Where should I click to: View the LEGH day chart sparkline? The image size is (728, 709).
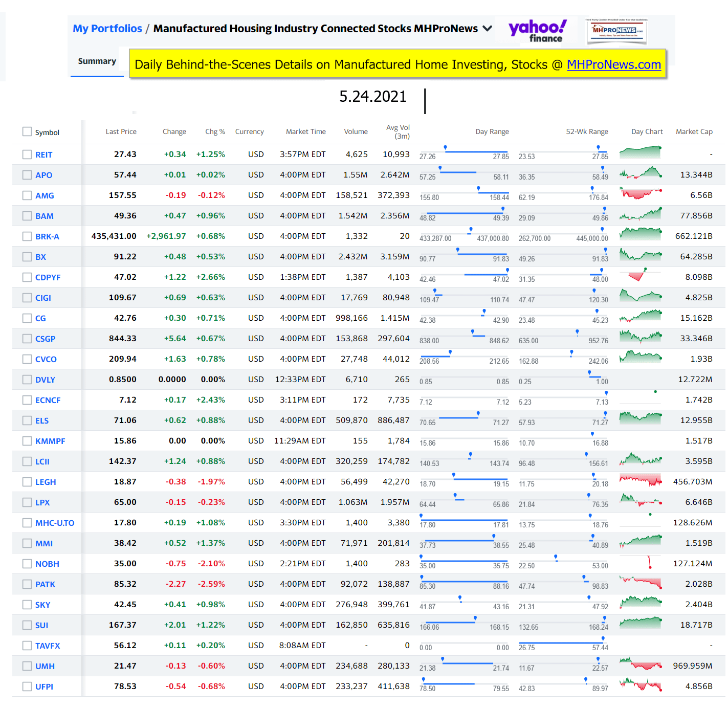(641, 480)
